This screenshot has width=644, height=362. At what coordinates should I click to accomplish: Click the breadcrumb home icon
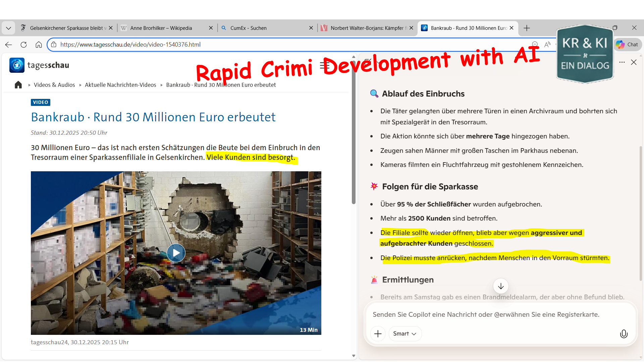18,85
